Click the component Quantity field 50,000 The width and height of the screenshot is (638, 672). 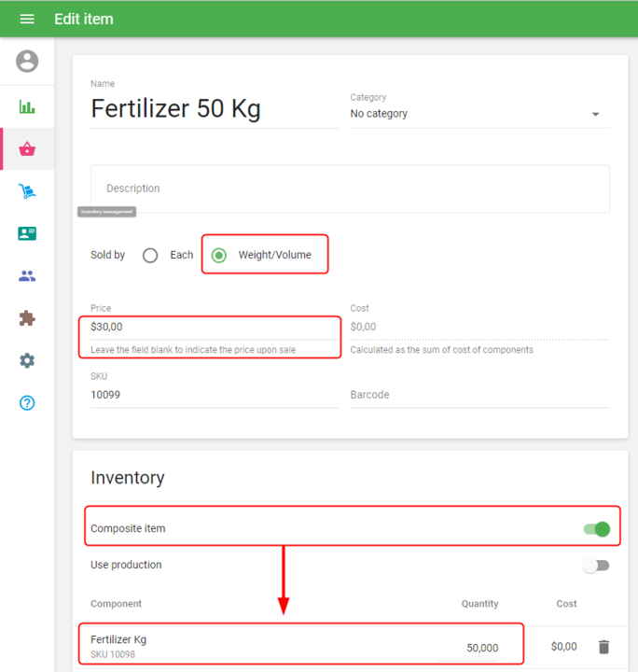481,648
